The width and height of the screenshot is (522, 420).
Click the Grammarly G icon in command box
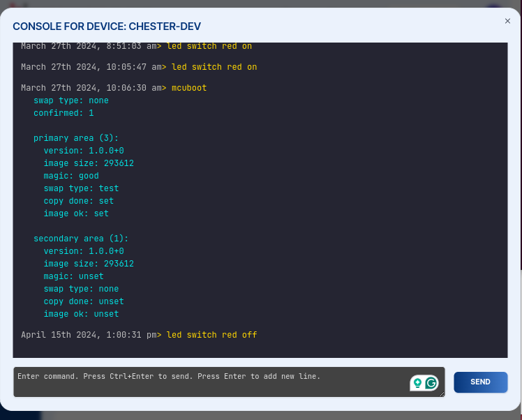[x=431, y=383]
